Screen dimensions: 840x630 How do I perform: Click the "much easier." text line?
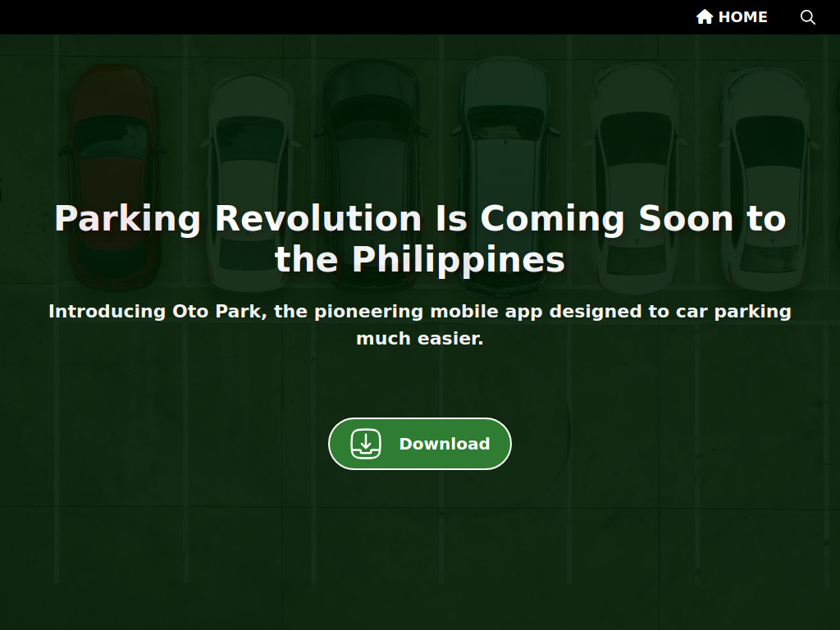tap(419, 338)
